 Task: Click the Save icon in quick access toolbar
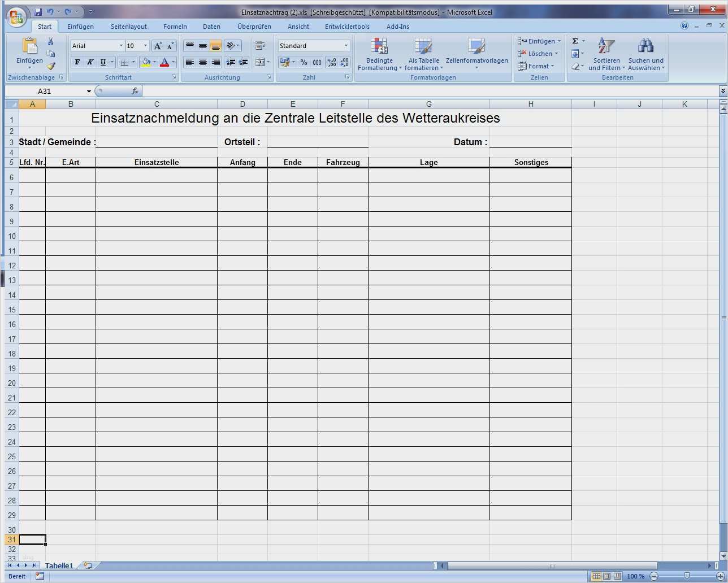(x=38, y=12)
